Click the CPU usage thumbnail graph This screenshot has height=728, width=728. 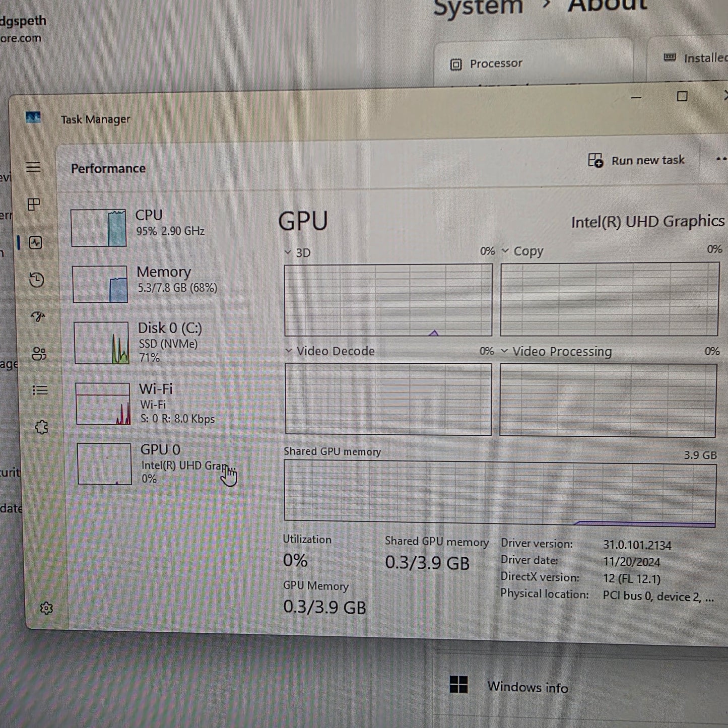click(x=99, y=228)
